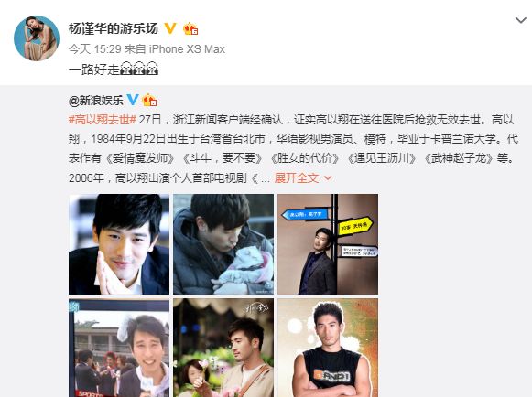Viewport: 532px width, 397px height.
Task: Click the iPhone XS Max source link
Action: coord(187,49)
